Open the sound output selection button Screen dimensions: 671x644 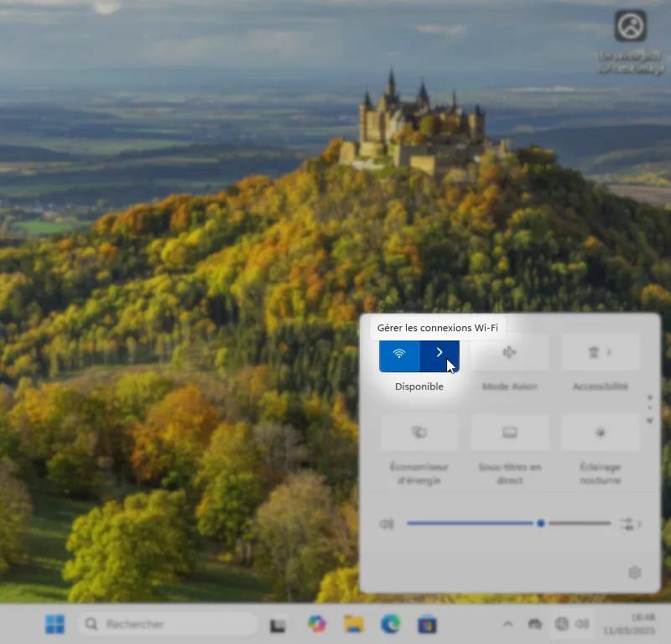click(x=630, y=524)
